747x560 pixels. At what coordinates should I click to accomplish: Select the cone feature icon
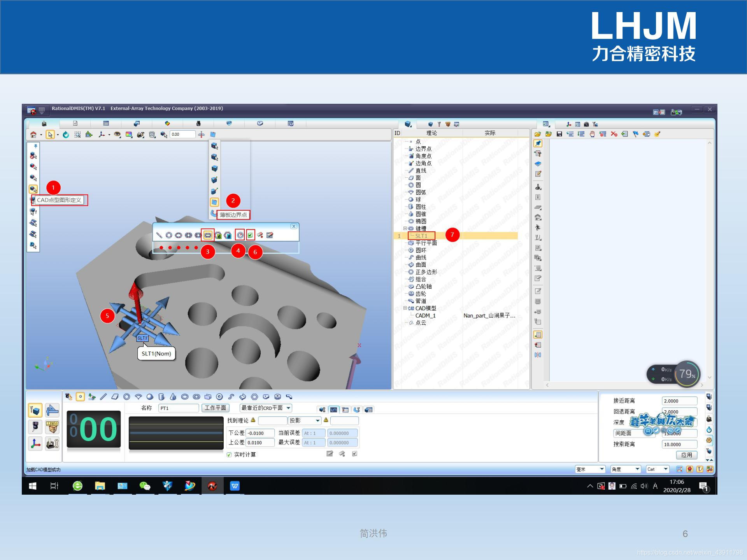click(x=173, y=397)
